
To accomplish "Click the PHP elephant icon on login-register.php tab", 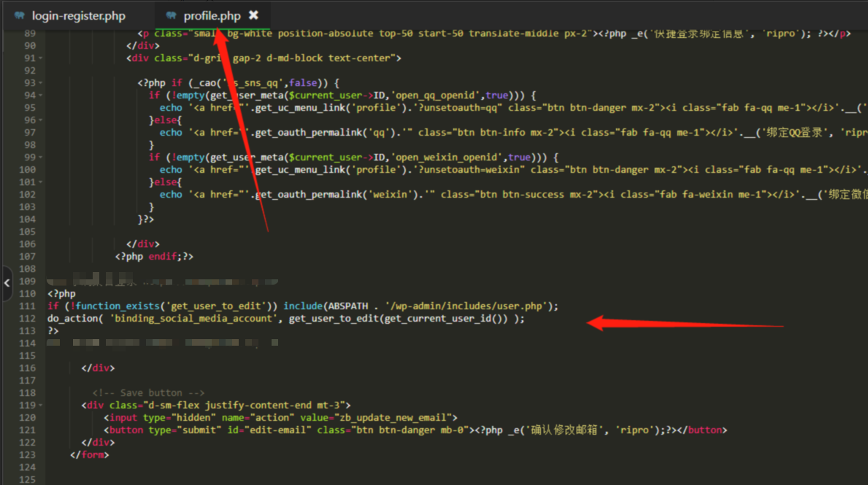I will tap(19, 15).
